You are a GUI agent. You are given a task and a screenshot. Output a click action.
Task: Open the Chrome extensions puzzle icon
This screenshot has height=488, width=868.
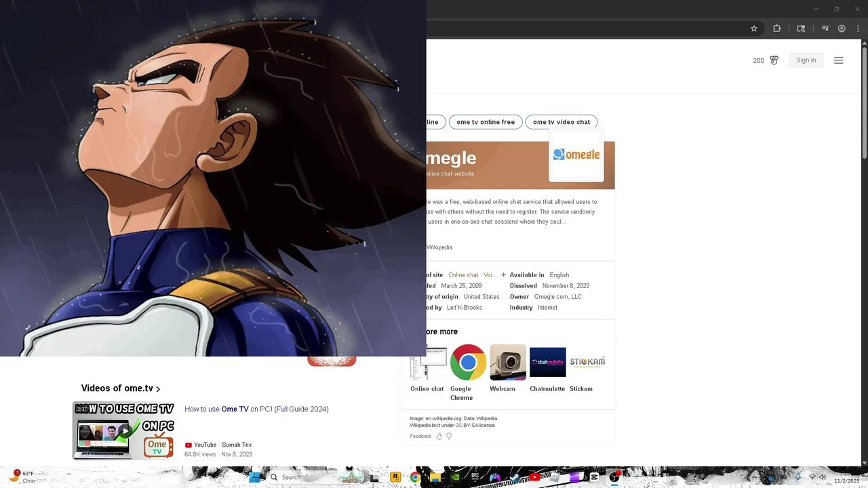coord(777,28)
